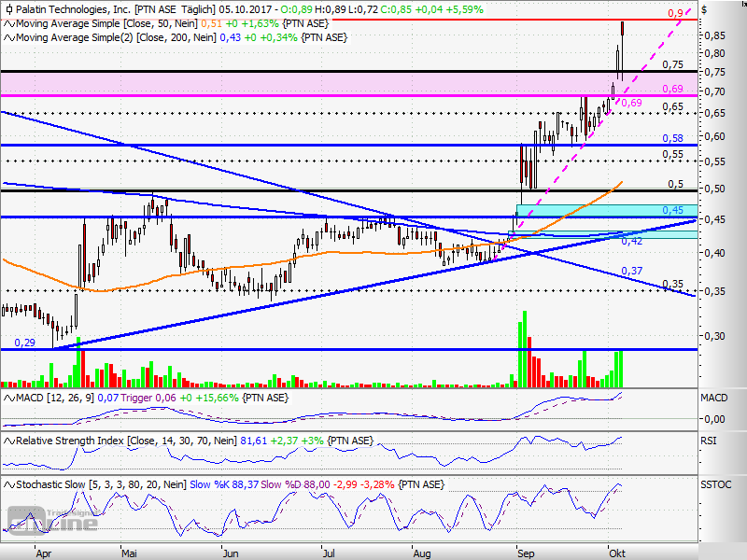Image resolution: width=747 pixels, height=560 pixels.
Task: Click the C:0,85 close value in title
Action: tap(396, 9)
